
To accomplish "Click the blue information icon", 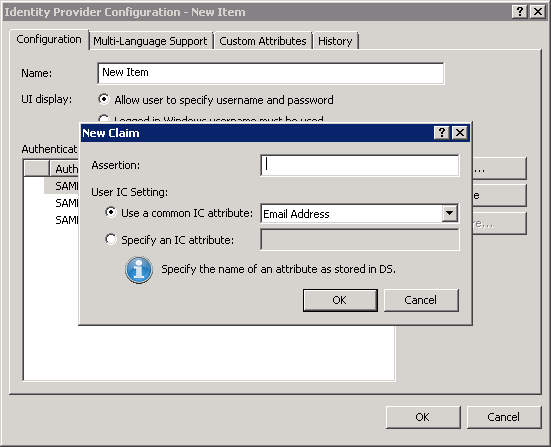I will pyautogui.click(x=139, y=270).
